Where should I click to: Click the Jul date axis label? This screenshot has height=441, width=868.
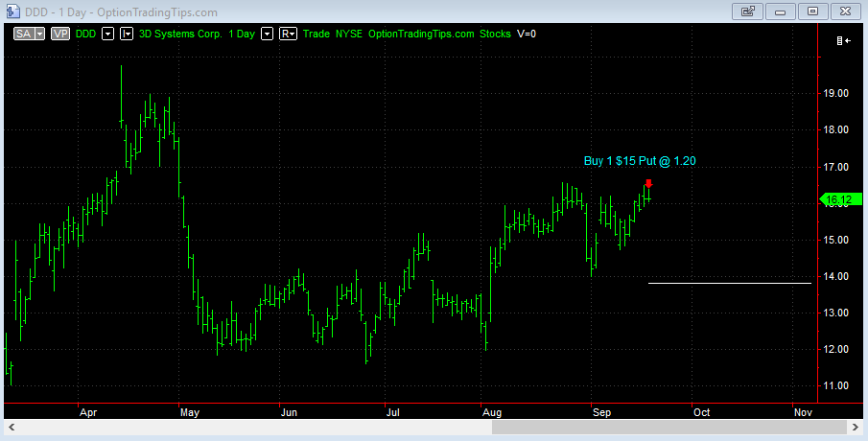(x=392, y=413)
